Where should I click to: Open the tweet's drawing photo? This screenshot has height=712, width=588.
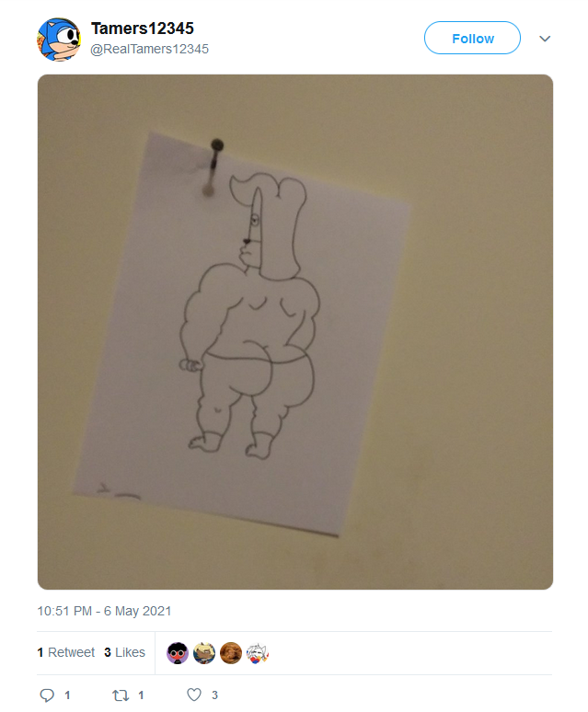295,332
